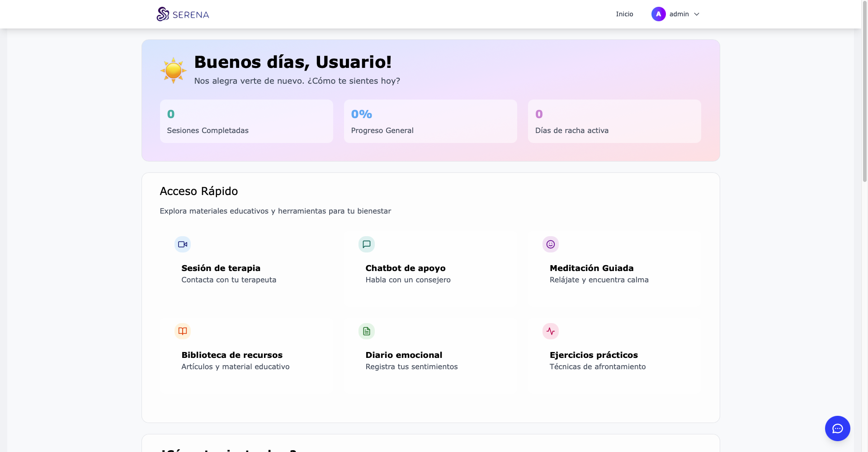Open Sesión de terapia card title
The height and width of the screenshot is (452, 868).
click(x=221, y=268)
